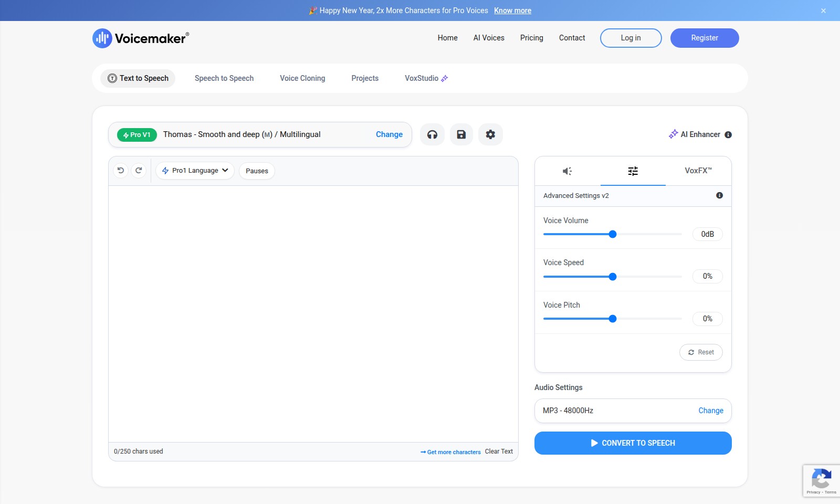Click the 0dB volume value box
Viewport: 840px width, 504px height.
(x=707, y=234)
